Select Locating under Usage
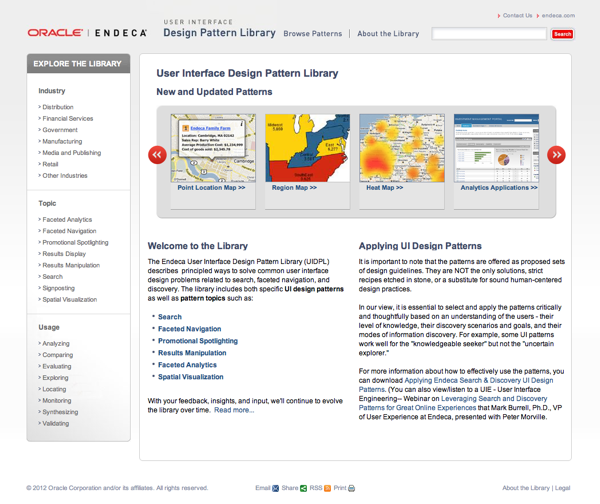 pyautogui.click(x=54, y=389)
